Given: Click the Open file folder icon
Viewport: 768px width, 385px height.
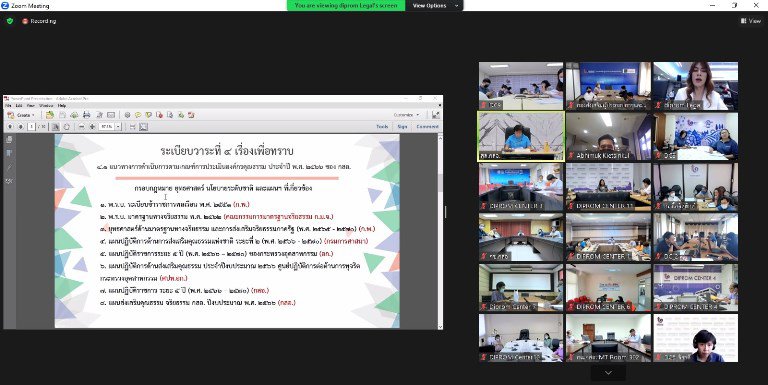Looking at the screenshot, I should click(x=50, y=115).
